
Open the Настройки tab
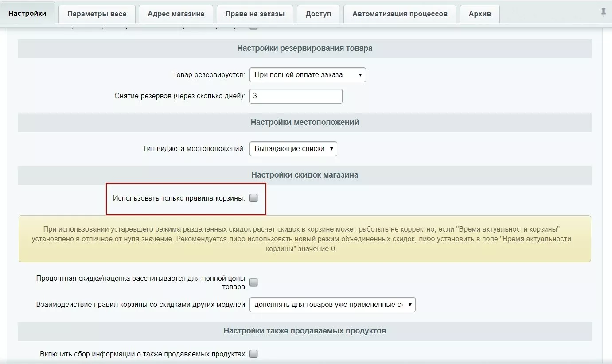coord(27,13)
